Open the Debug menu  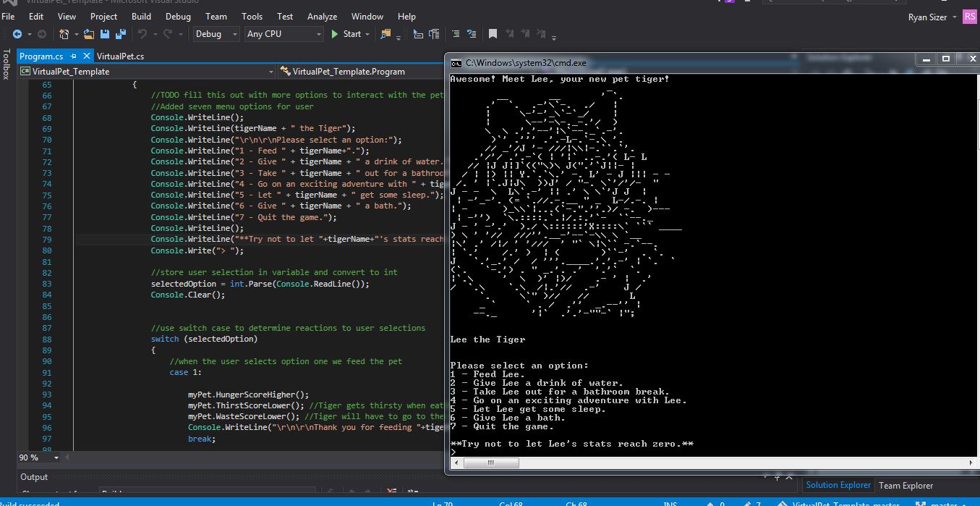(179, 16)
